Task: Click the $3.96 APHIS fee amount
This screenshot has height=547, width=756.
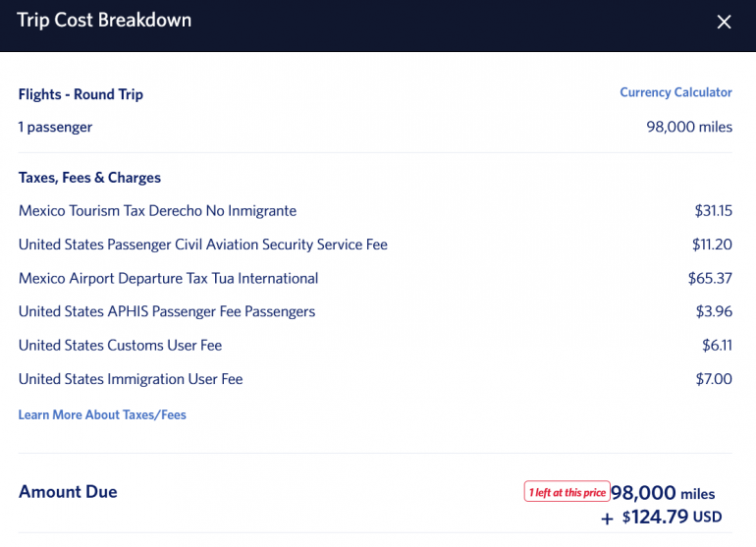Action: (x=714, y=311)
